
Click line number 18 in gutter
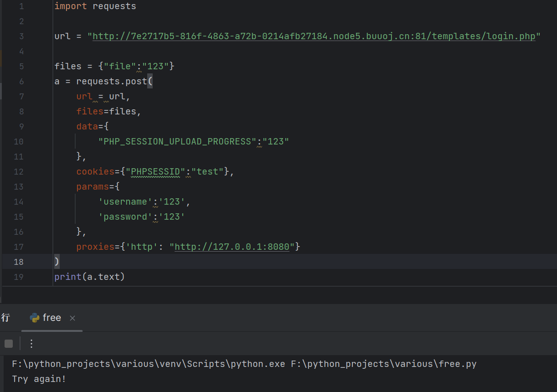[x=19, y=262]
